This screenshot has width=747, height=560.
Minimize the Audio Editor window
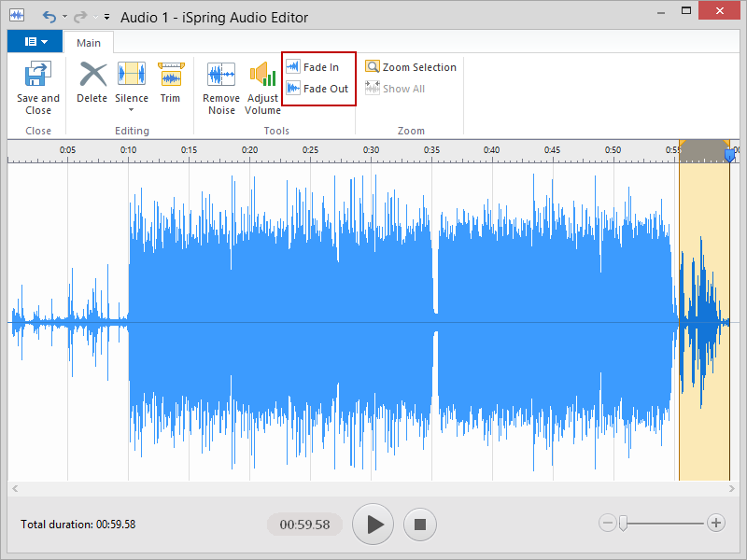click(661, 11)
